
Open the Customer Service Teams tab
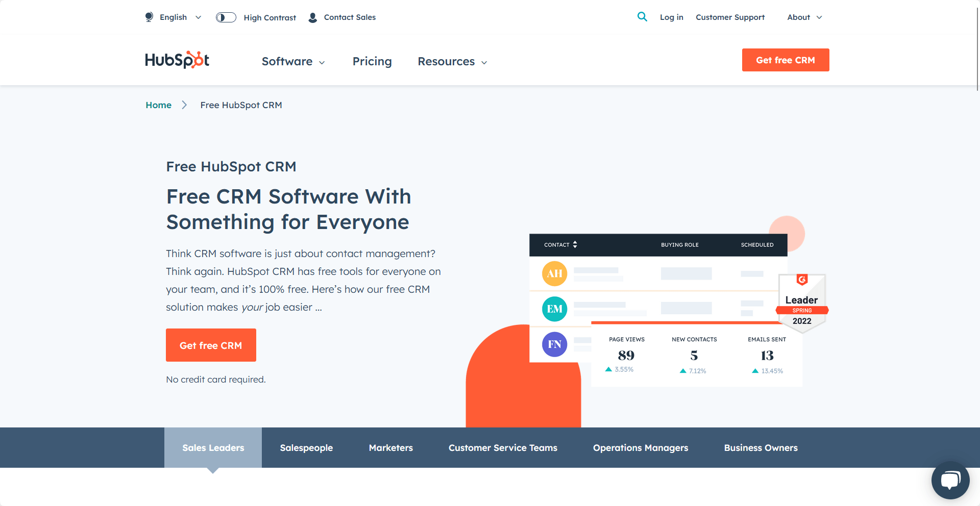click(503, 447)
